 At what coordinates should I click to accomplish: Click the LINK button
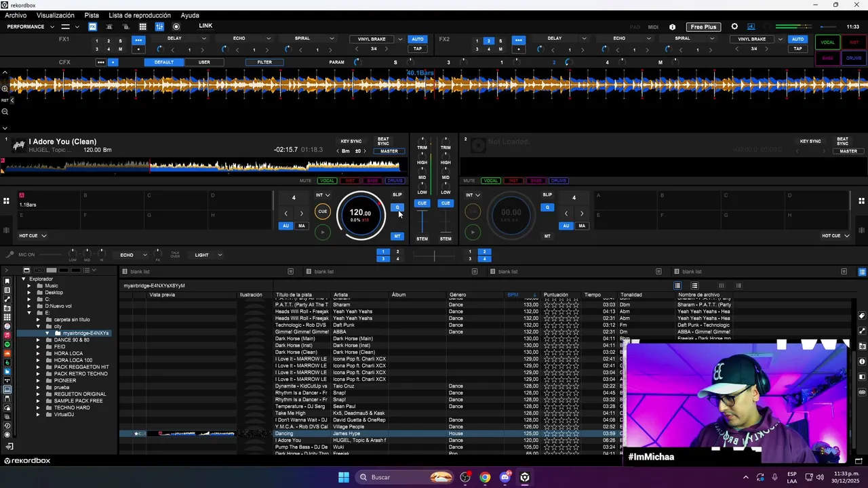205,26
